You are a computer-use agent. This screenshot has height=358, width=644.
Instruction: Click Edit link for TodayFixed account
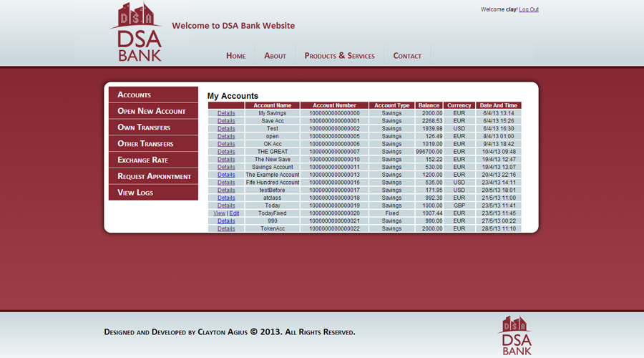[234, 213]
